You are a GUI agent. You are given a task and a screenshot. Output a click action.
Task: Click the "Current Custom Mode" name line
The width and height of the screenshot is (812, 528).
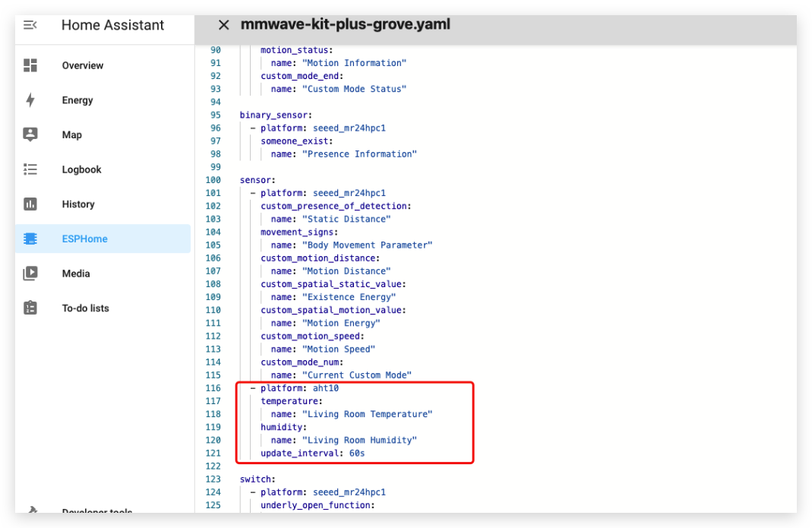click(x=341, y=375)
